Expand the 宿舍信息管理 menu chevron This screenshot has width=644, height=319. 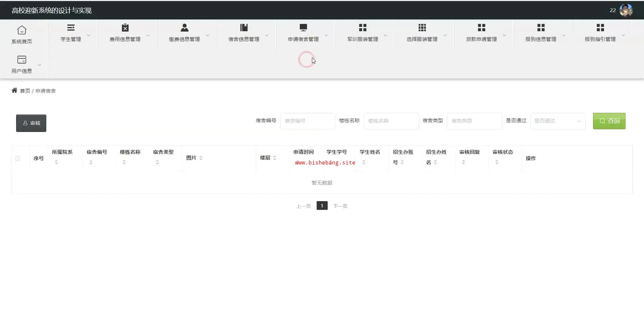coord(267,35)
